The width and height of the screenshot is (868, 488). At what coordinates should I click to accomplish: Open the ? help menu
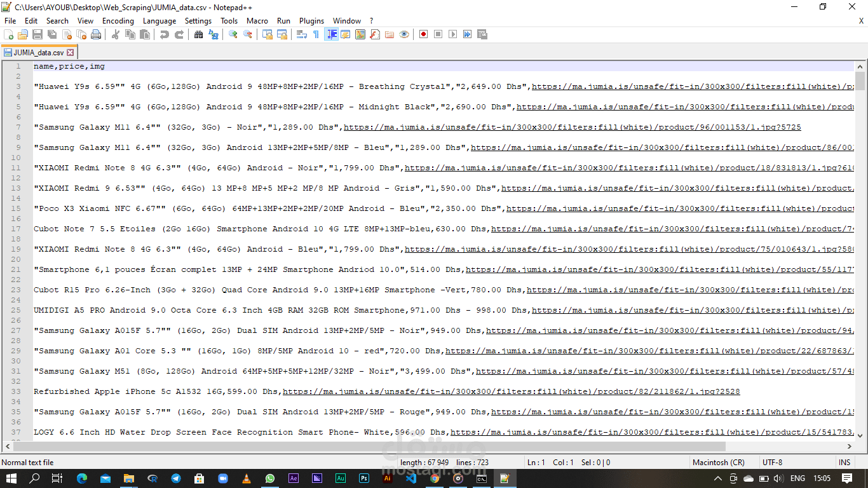click(371, 21)
